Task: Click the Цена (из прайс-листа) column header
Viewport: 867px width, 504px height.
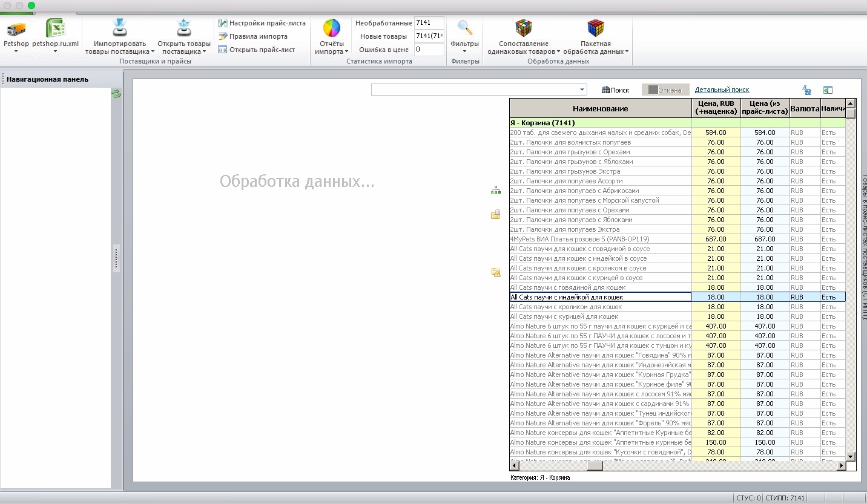Action: [765, 108]
